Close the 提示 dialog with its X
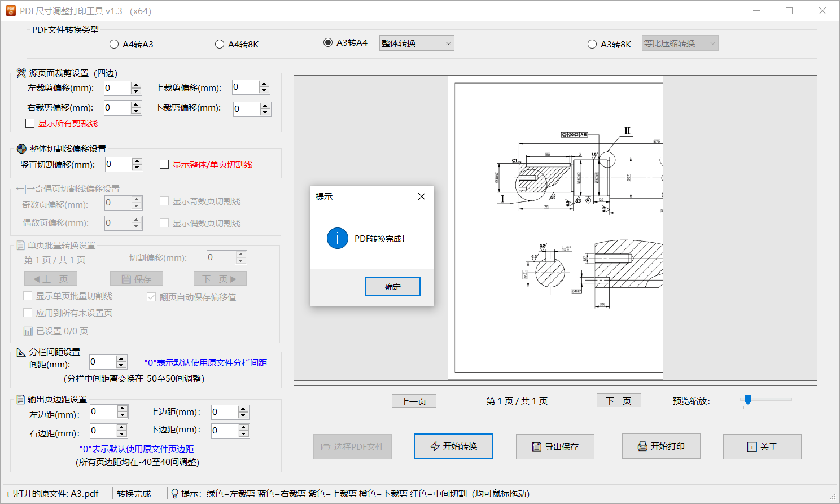 [x=422, y=196]
